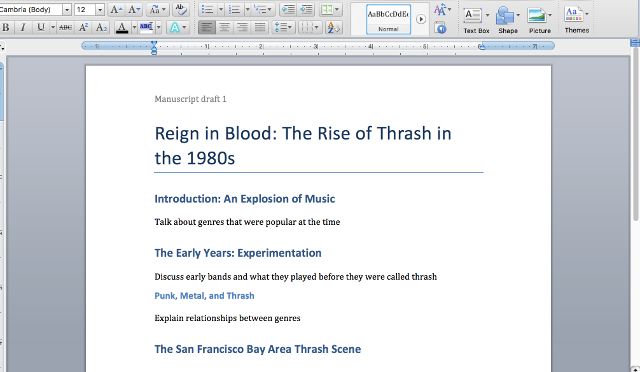Click Bulleted List icon
Image resolution: width=640 pixels, height=372 pixels.
[x=208, y=9]
